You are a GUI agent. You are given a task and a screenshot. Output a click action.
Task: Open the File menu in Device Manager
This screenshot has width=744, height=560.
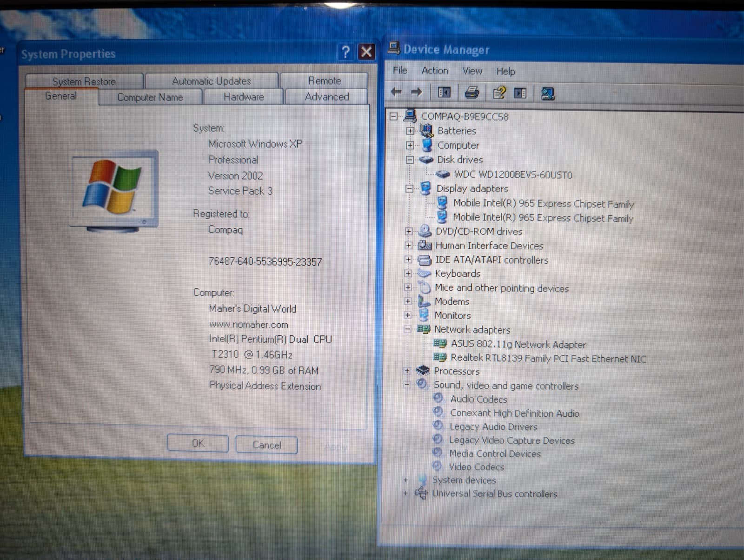tap(400, 70)
